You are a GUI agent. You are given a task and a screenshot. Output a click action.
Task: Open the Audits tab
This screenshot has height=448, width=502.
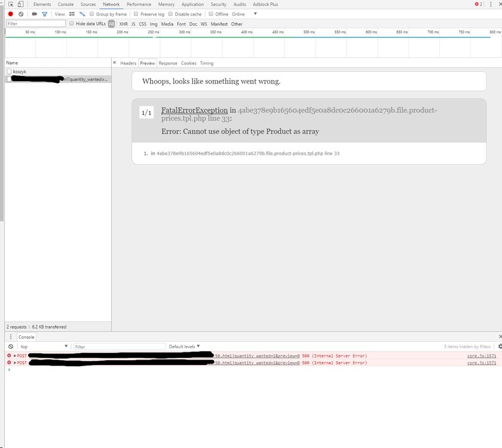tap(240, 4)
